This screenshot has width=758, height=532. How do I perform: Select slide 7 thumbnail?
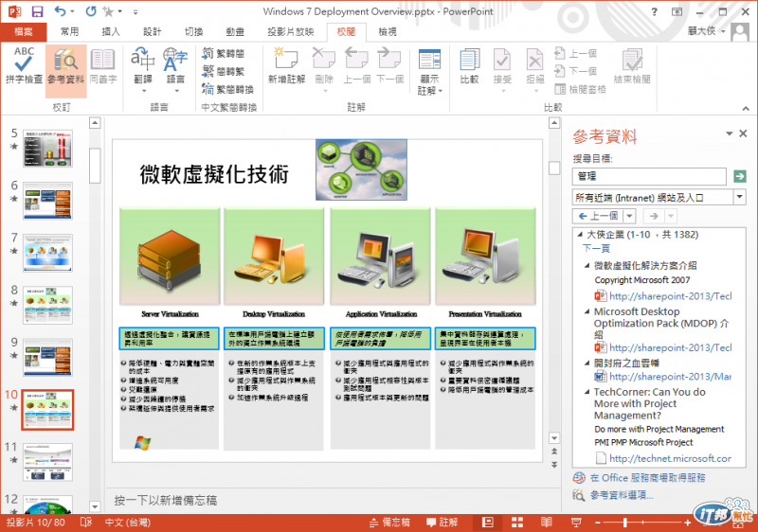(x=48, y=253)
